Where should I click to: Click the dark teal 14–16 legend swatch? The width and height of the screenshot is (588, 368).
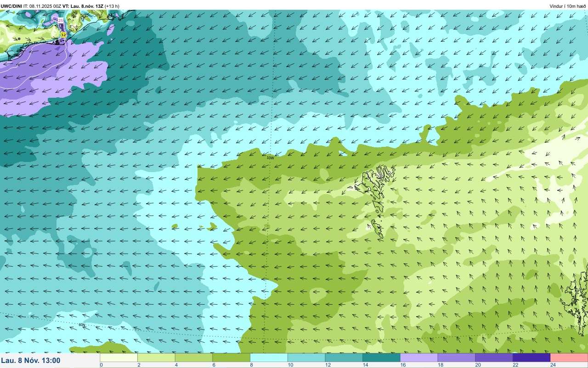click(x=382, y=357)
